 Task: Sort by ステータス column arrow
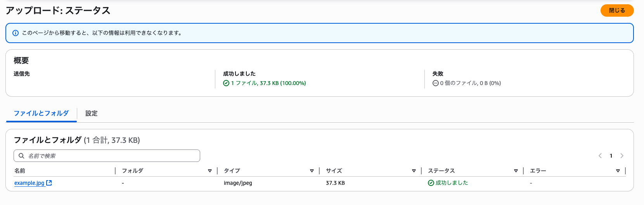coord(516,171)
